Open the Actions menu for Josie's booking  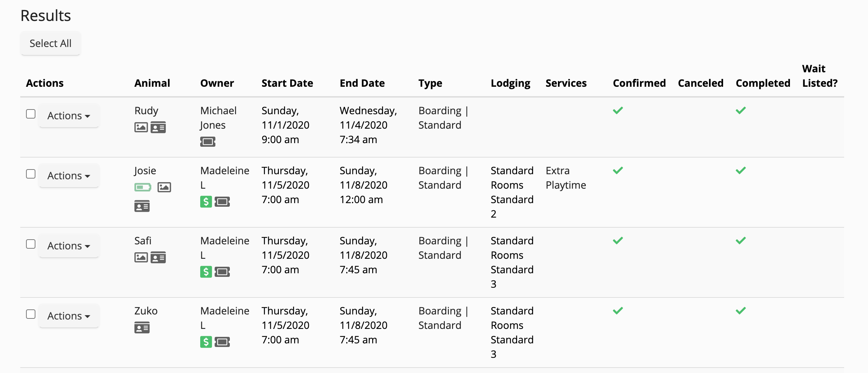[69, 175]
